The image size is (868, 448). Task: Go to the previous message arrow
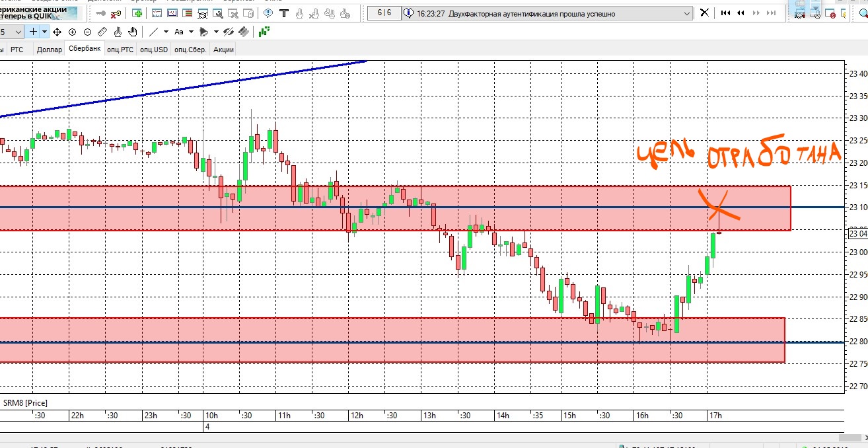741,13
